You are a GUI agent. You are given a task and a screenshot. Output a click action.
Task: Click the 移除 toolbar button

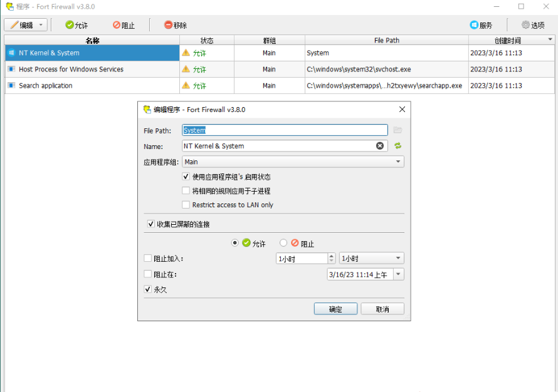[176, 25]
